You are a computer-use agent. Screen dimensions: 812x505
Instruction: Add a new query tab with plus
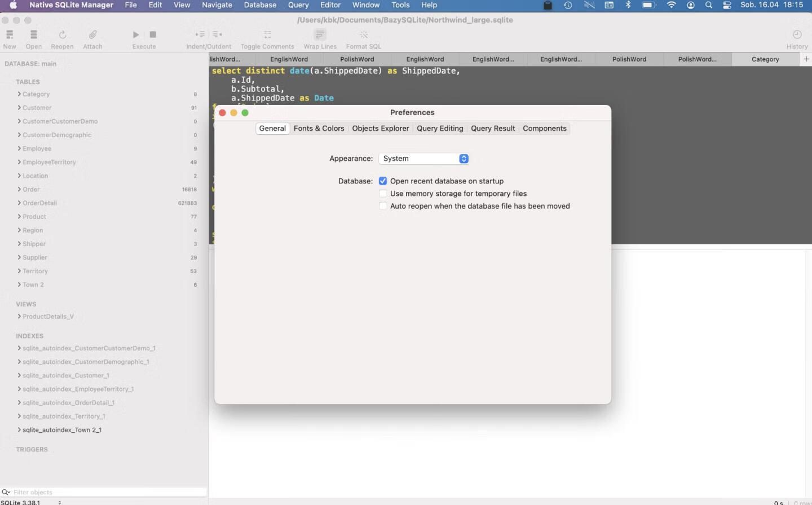[806, 59]
